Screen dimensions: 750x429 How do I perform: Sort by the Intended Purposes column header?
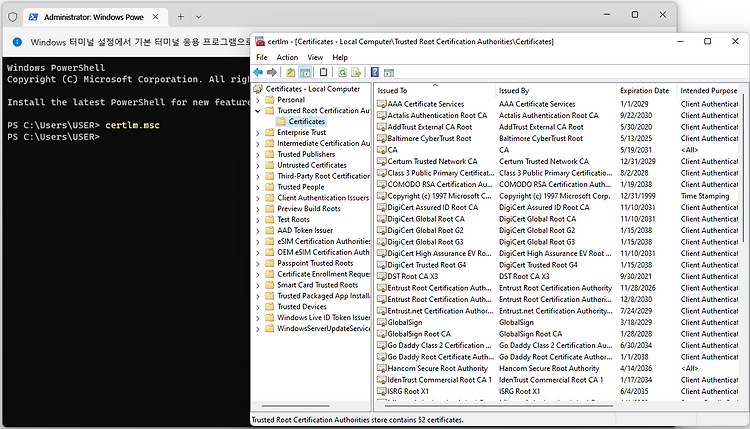[x=708, y=90]
